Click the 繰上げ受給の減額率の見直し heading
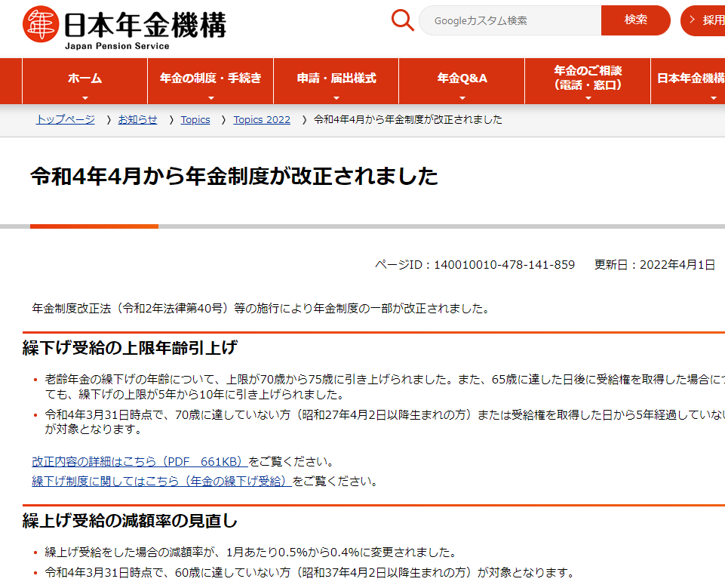The width and height of the screenshot is (725, 588). [x=130, y=521]
